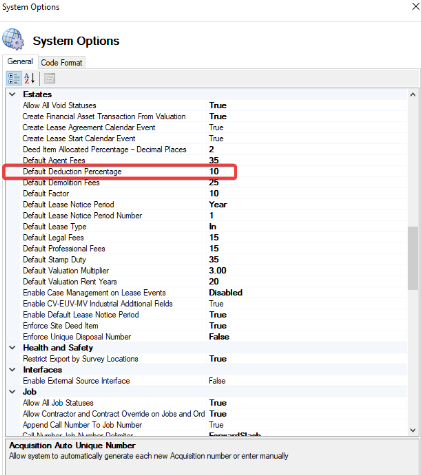Close the System Options window
This screenshot has height=475, width=421.
click(415, 6)
